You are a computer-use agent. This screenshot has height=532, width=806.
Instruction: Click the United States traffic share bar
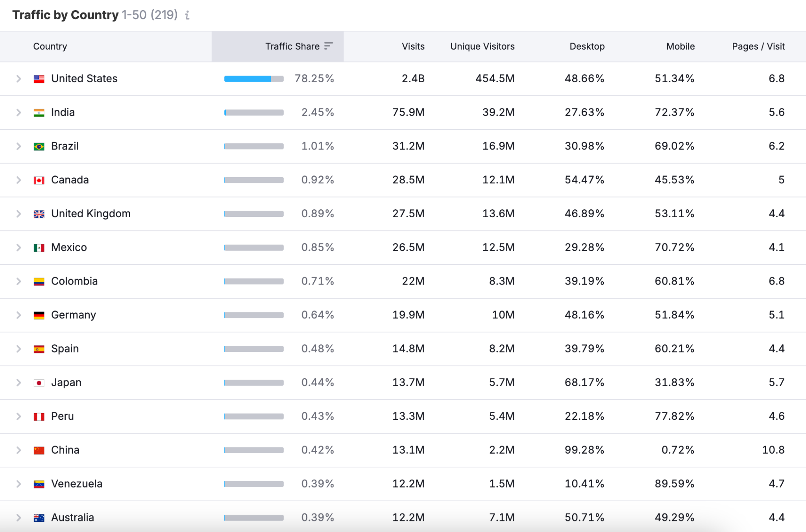[253, 78]
